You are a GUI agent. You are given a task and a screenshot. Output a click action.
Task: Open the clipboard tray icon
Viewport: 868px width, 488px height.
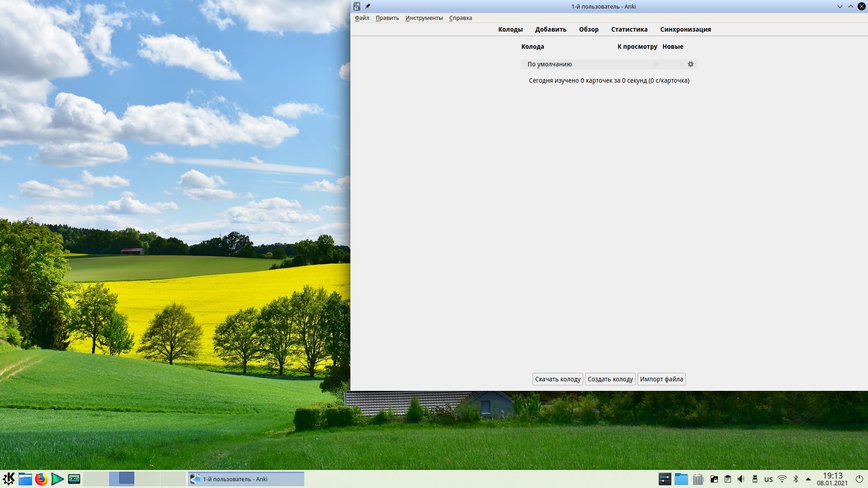tap(727, 479)
